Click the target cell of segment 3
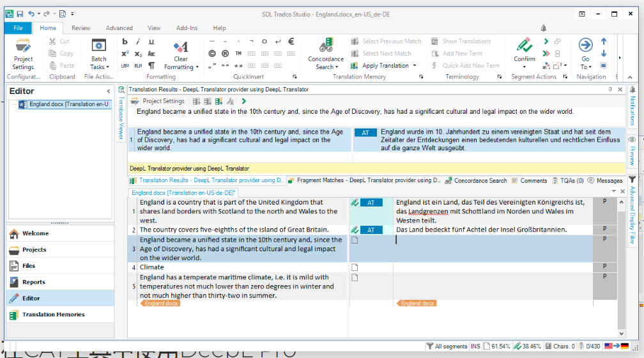The image size is (644, 358). pyautogui.click(x=493, y=249)
